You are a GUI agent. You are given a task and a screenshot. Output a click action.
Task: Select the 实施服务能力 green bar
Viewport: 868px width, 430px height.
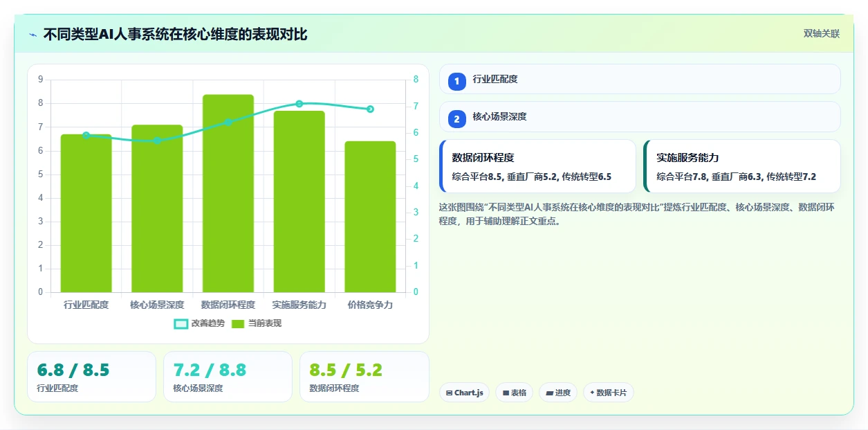coord(299,201)
